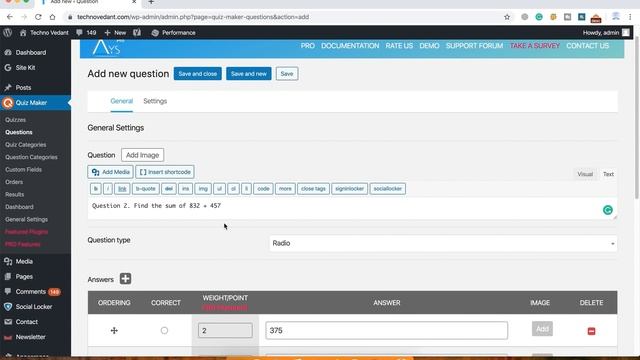Open Techno Vedant site home link
The width and height of the screenshot is (640, 360).
[x=44, y=33]
